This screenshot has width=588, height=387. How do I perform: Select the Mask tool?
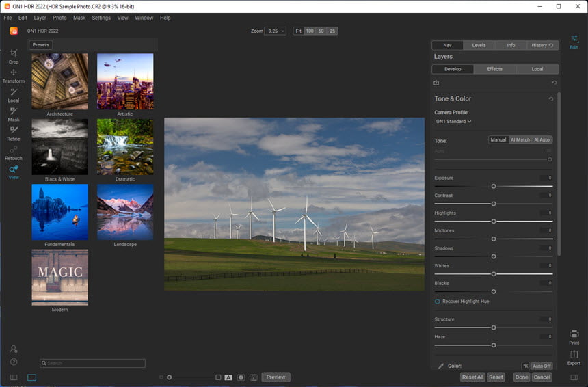14,114
